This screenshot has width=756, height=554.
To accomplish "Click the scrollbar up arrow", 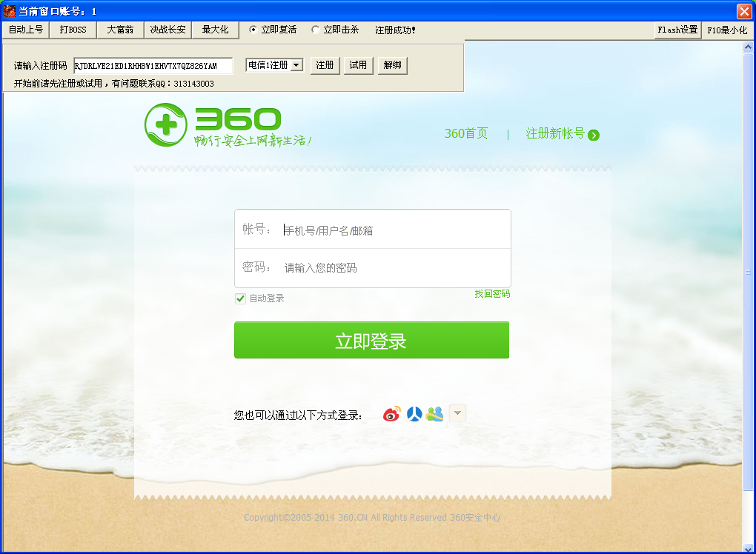I will [748, 47].
